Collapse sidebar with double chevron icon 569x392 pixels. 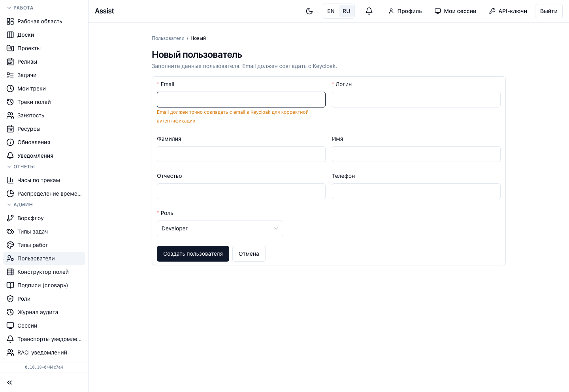point(9,383)
